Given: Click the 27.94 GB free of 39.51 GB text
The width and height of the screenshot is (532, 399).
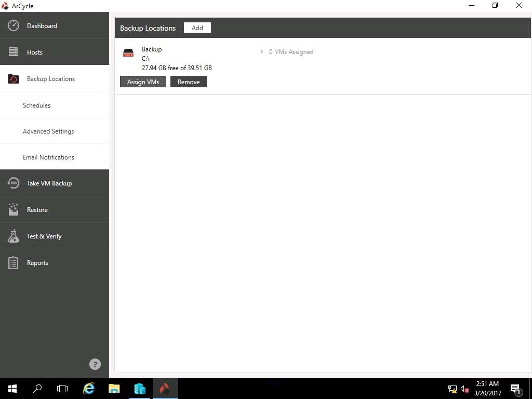Looking at the screenshot, I should pyautogui.click(x=177, y=68).
